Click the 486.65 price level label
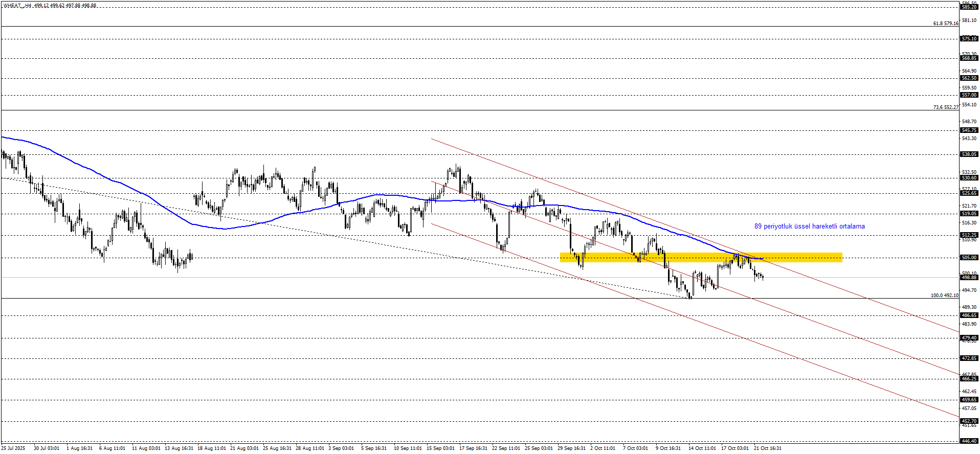The height and width of the screenshot is (454, 980). 969,315
